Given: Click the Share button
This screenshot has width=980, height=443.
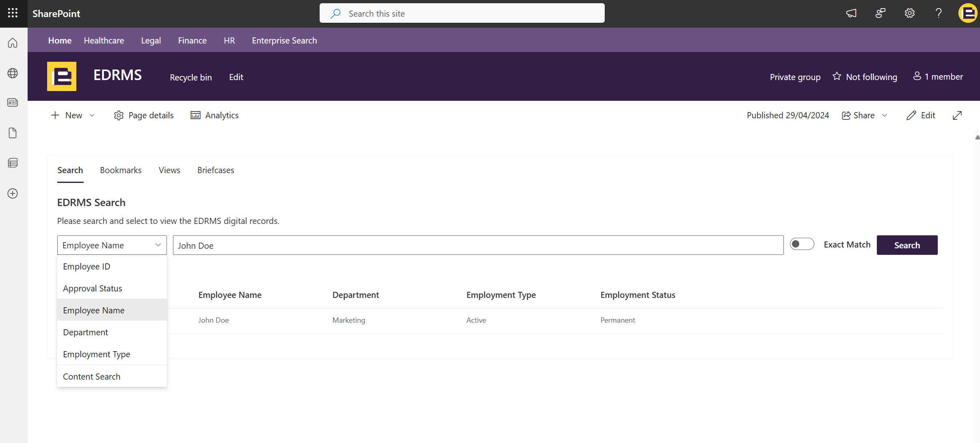Looking at the screenshot, I should click(859, 115).
